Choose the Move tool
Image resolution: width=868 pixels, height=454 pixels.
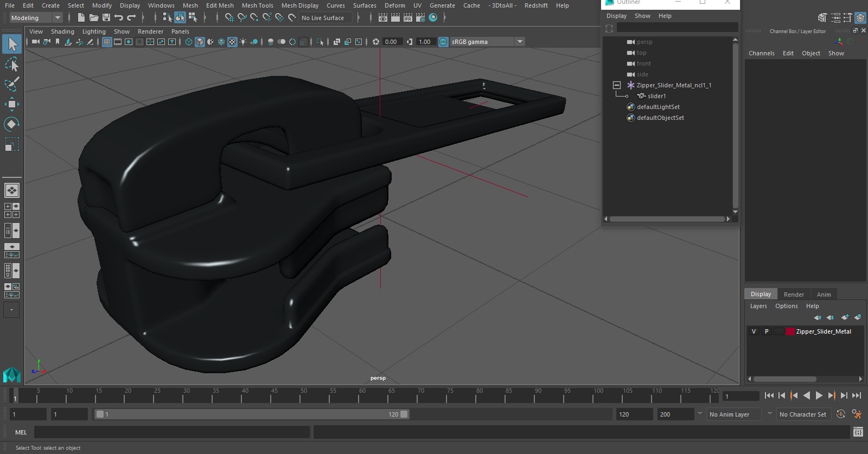tap(12, 104)
